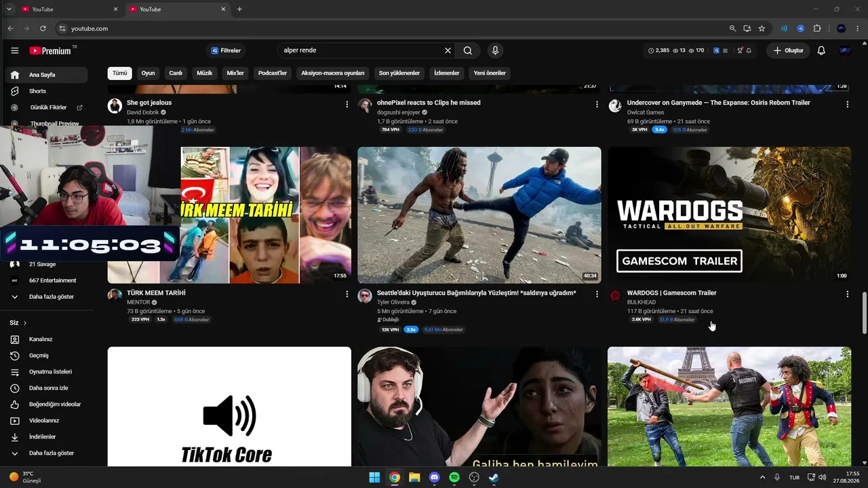Open Windows Start menu
Viewport: 868px width, 488px height.
(374, 477)
